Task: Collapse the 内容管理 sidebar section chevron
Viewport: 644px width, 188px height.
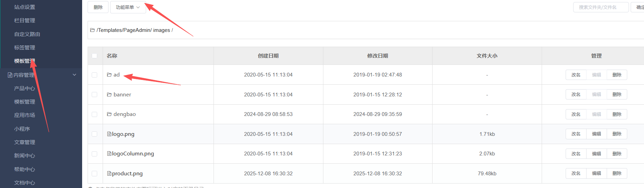Action: coord(75,75)
